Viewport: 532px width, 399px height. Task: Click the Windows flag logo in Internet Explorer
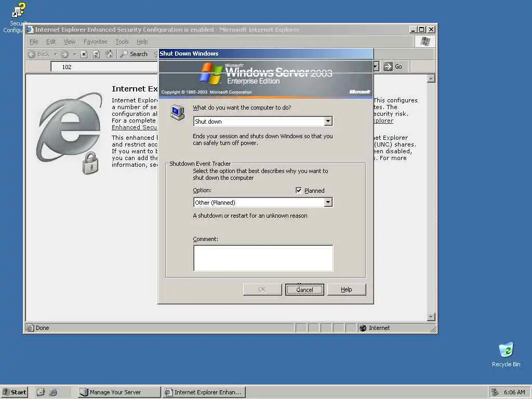[x=425, y=42]
